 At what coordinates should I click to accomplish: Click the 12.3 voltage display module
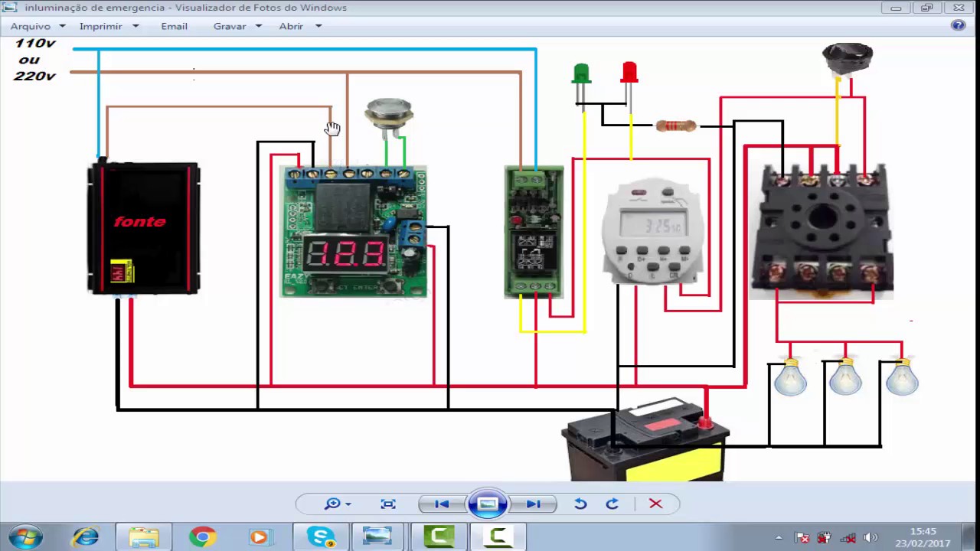point(353,231)
